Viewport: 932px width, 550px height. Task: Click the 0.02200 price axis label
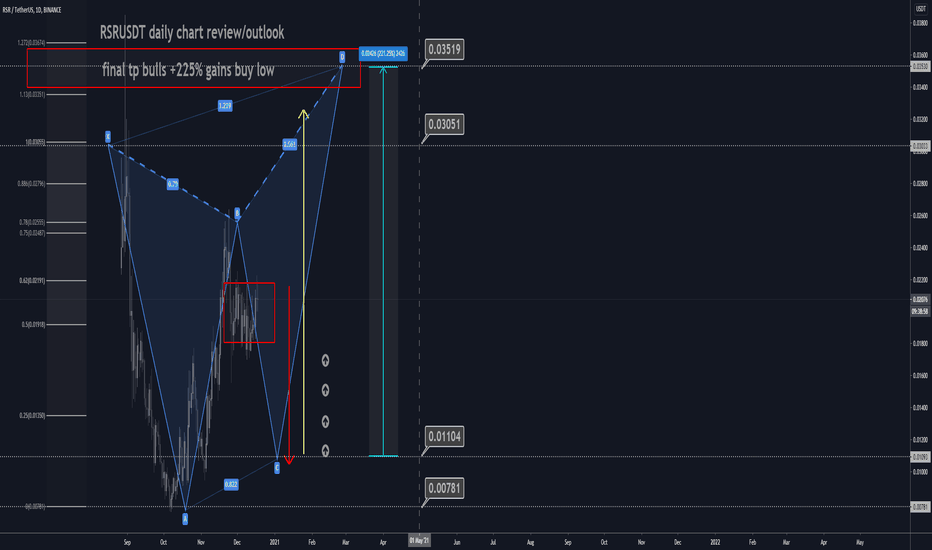[x=920, y=280]
